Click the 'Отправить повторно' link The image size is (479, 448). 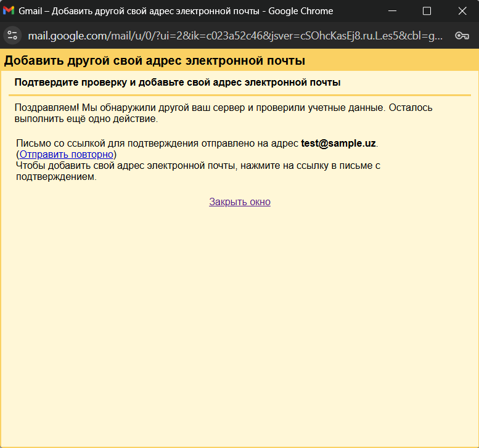pos(67,154)
